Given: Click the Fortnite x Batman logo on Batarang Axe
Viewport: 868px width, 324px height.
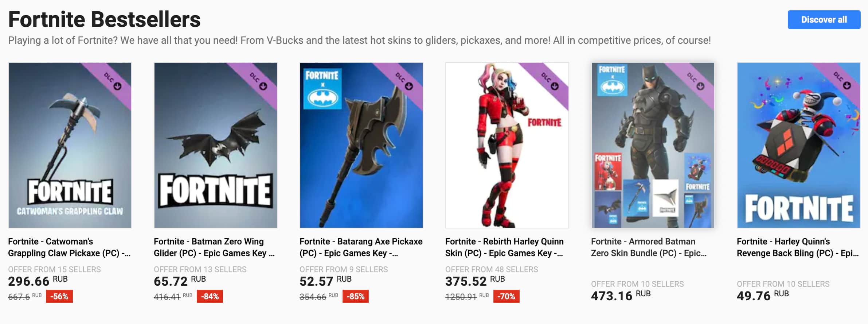Looking at the screenshot, I should [323, 89].
